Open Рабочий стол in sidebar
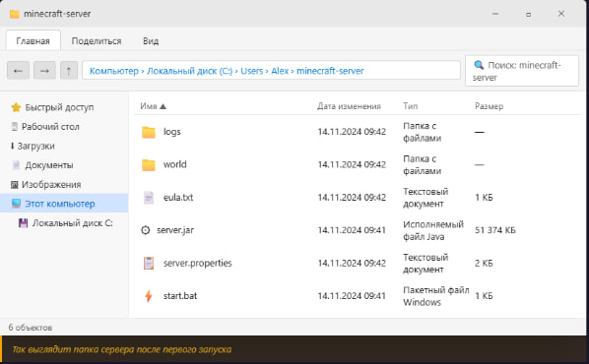 pos(64,127)
